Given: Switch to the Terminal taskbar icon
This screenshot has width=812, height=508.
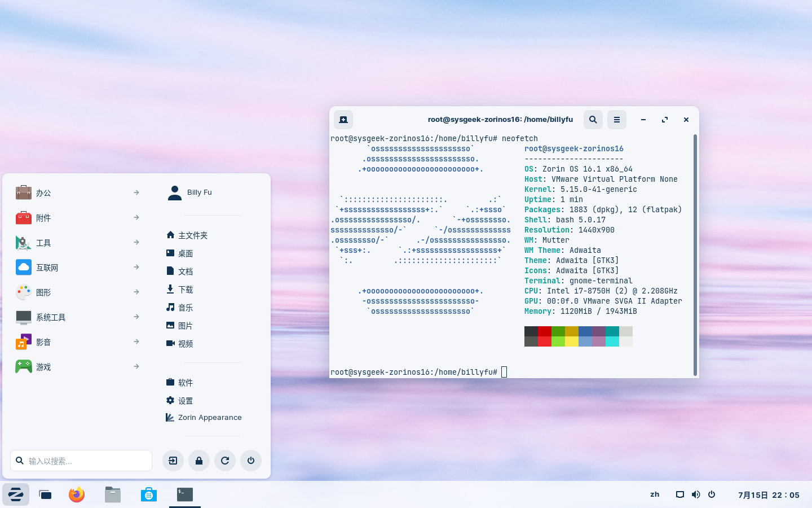Looking at the screenshot, I should (185, 494).
